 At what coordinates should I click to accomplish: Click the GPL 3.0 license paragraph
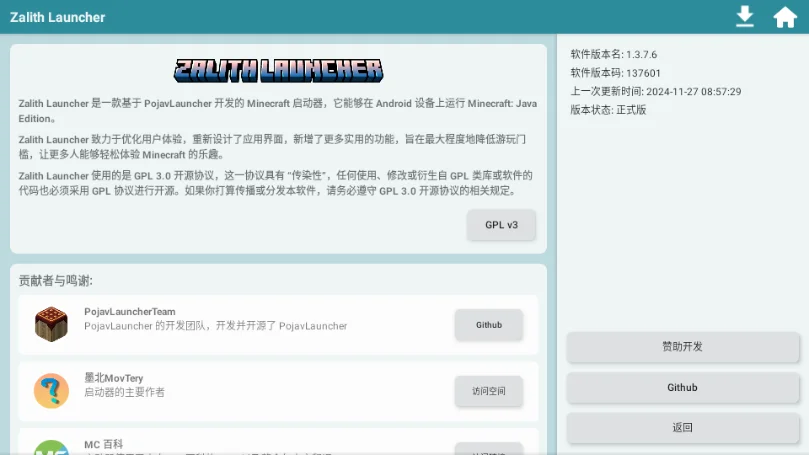[276, 183]
